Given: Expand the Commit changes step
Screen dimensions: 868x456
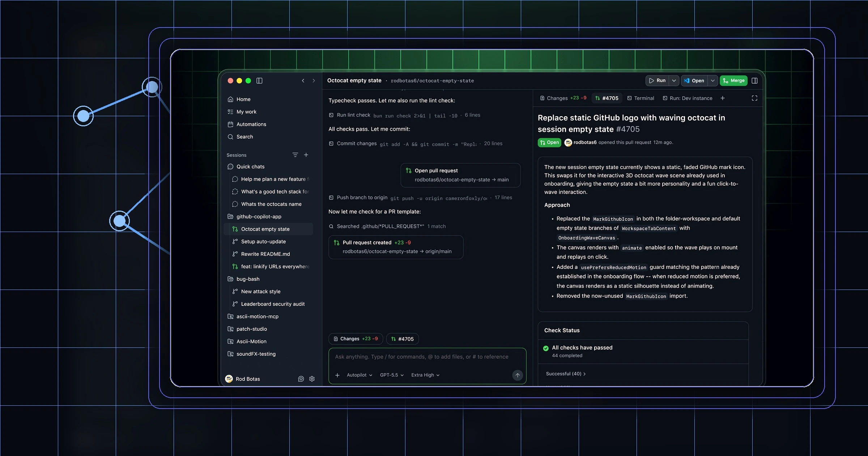Looking at the screenshot, I should [x=416, y=144].
